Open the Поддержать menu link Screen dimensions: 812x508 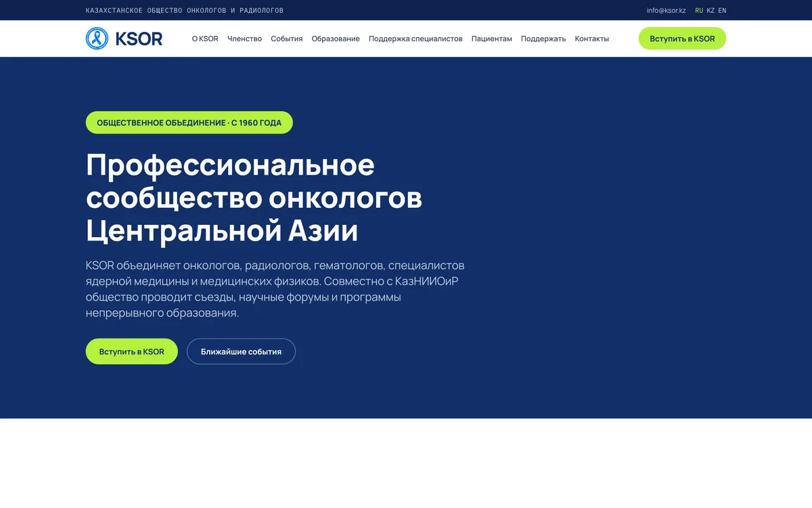pyautogui.click(x=543, y=39)
